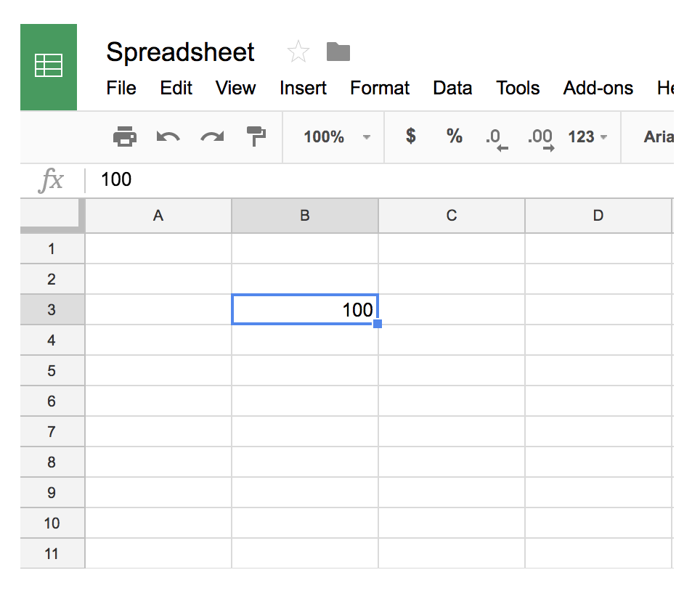Open the Insert menu
700x591 pixels.
point(303,89)
